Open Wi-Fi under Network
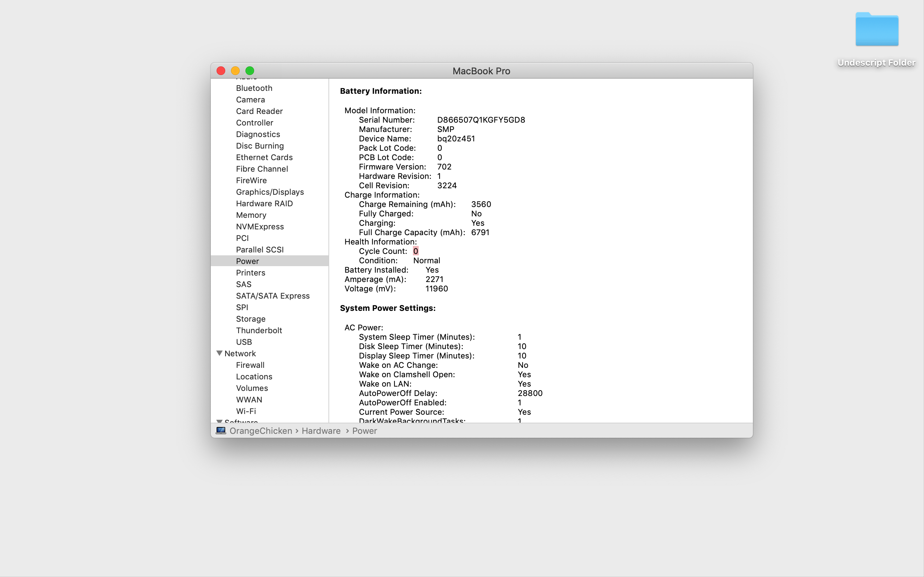The width and height of the screenshot is (924, 577). [246, 411]
